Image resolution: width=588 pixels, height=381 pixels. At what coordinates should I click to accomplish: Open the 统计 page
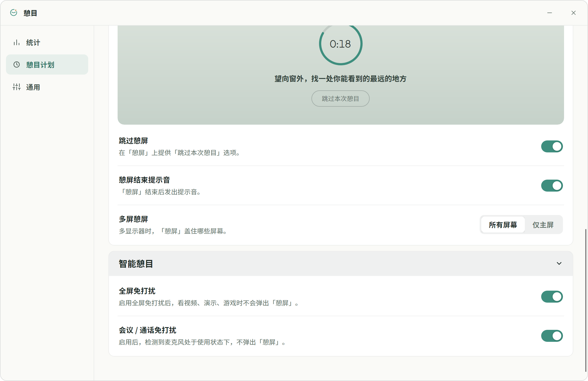(x=47, y=42)
